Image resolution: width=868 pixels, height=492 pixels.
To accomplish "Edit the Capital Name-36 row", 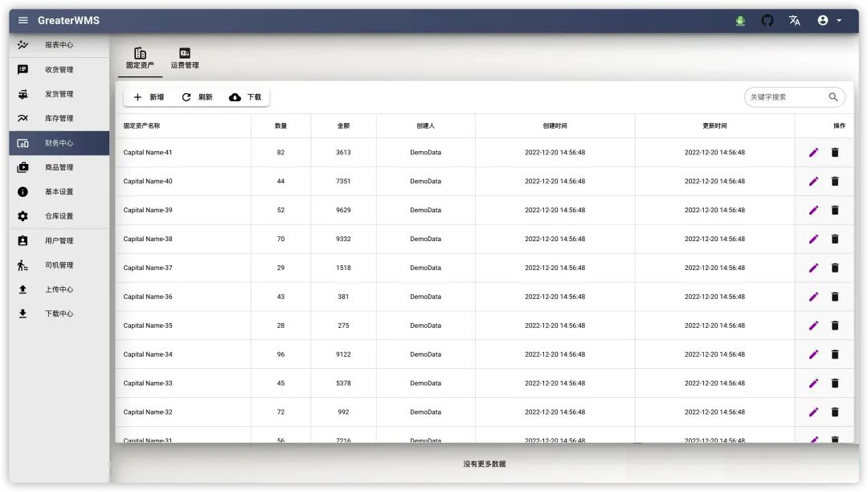I will [813, 297].
